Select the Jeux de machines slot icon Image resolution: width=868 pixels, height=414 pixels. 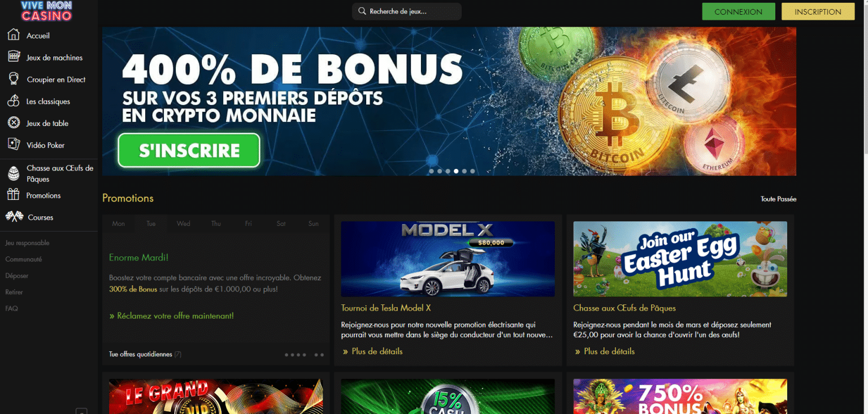point(14,57)
